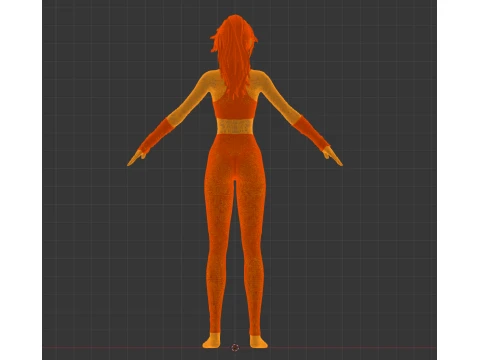This screenshot has height=360, width=480.
Task: Click the character's left hand
Action: (136, 158)
